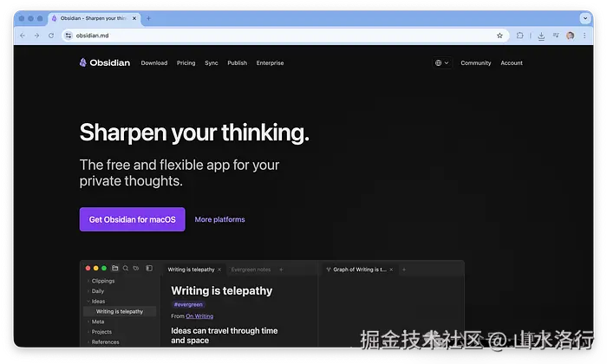Viewport: 607px width, 364px height.
Task: Click the graph icon on Graph of Writing tab
Action: tap(329, 270)
